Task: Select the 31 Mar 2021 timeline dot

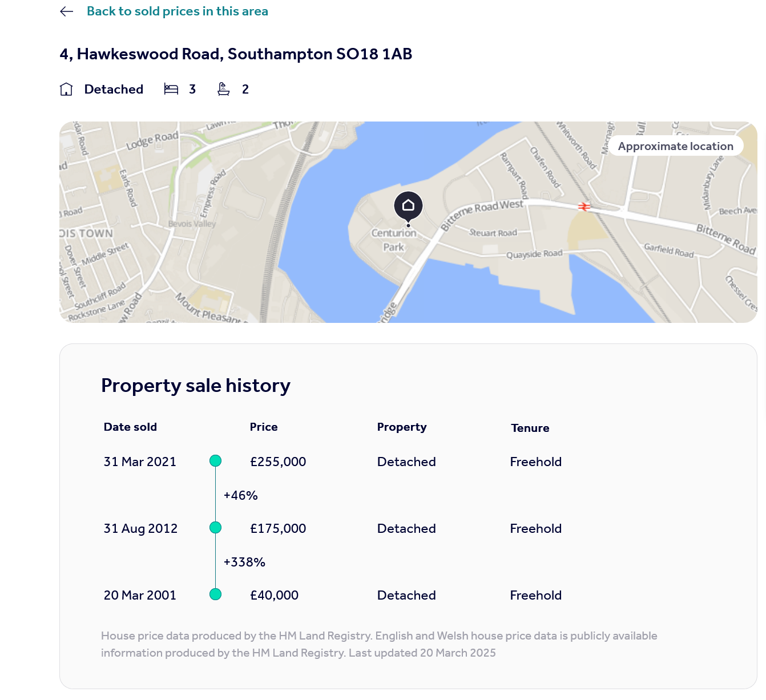Action: click(215, 461)
